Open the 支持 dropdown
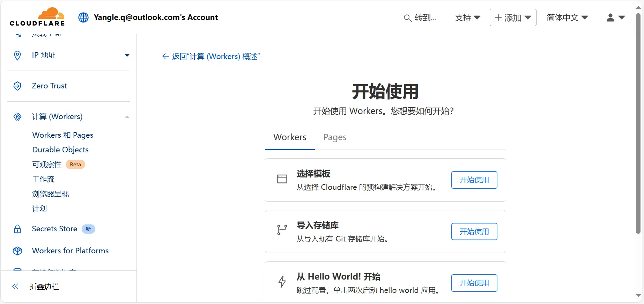This screenshot has height=304, width=644. coord(467,17)
